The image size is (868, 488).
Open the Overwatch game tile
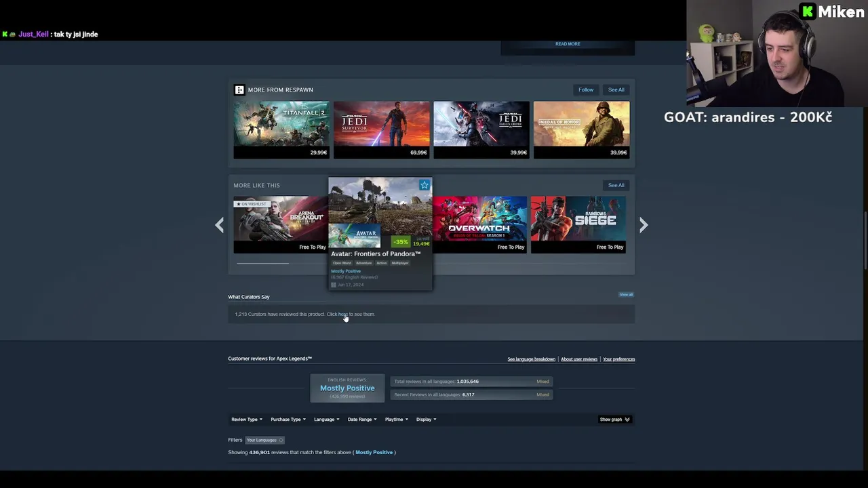pos(480,224)
